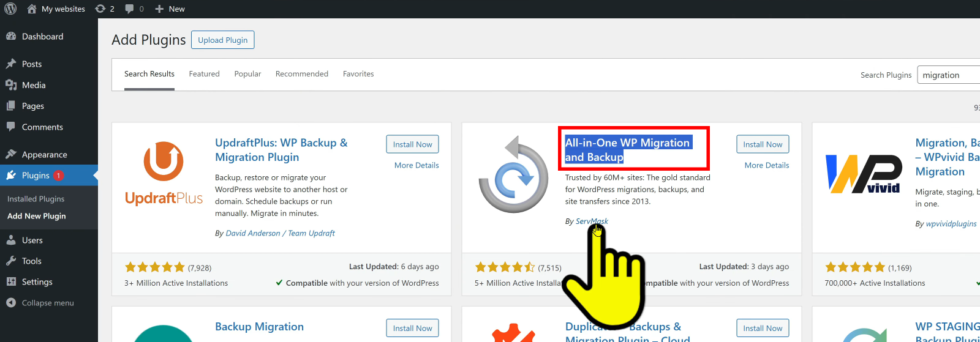Click the WPvivid star rating
Image resolution: width=980 pixels, height=342 pixels.
(x=855, y=267)
